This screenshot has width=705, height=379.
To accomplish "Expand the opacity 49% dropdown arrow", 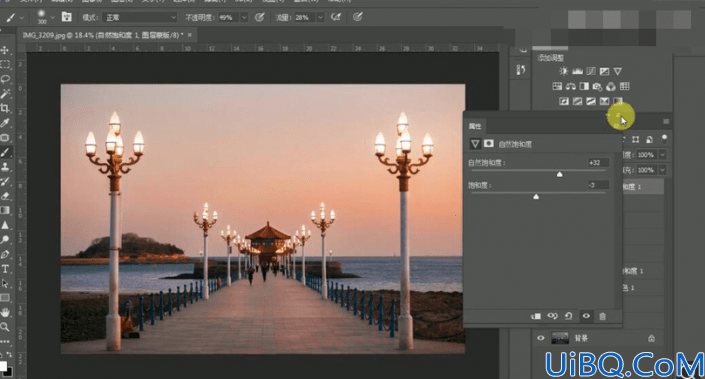I will click(244, 18).
